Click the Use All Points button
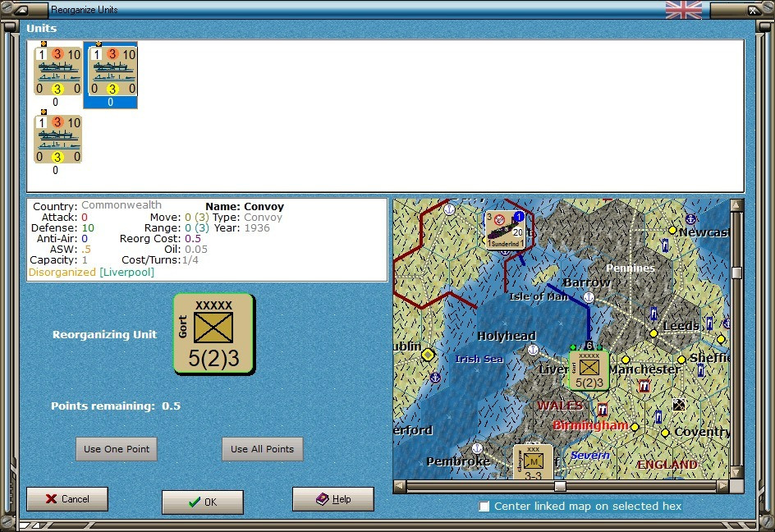 pyautogui.click(x=263, y=449)
